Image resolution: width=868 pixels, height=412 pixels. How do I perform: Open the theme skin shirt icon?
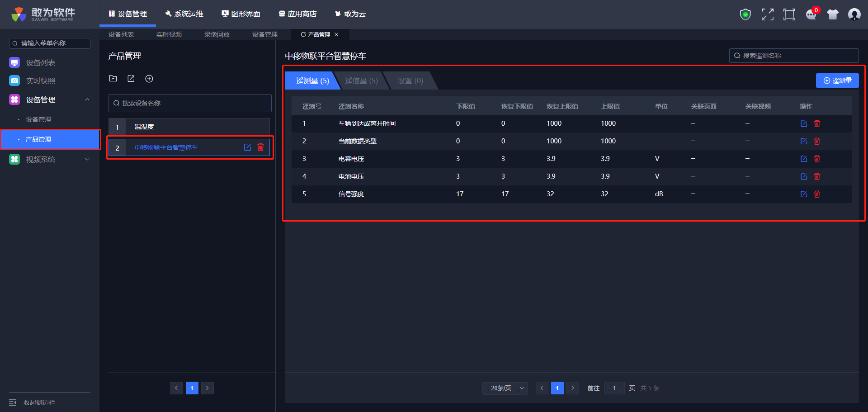click(833, 14)
